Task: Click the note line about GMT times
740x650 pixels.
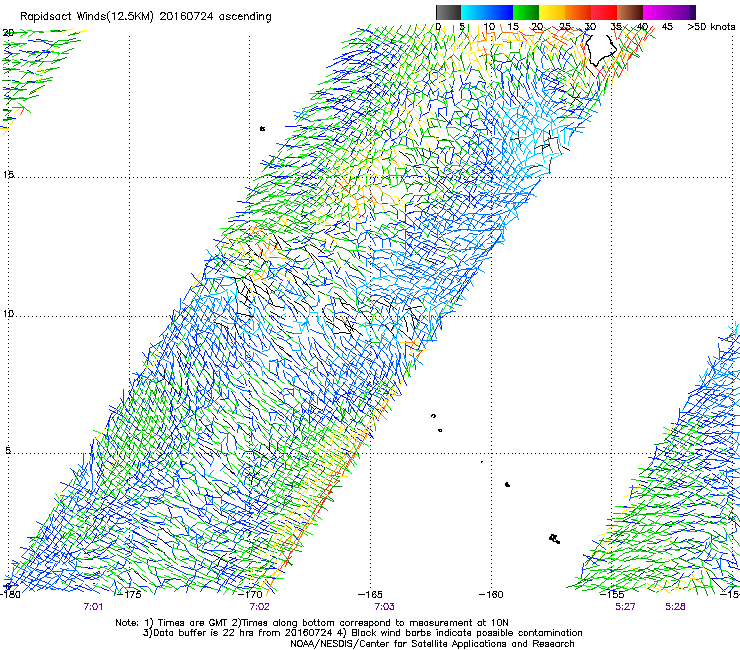Action: click(x=312, y=623)
